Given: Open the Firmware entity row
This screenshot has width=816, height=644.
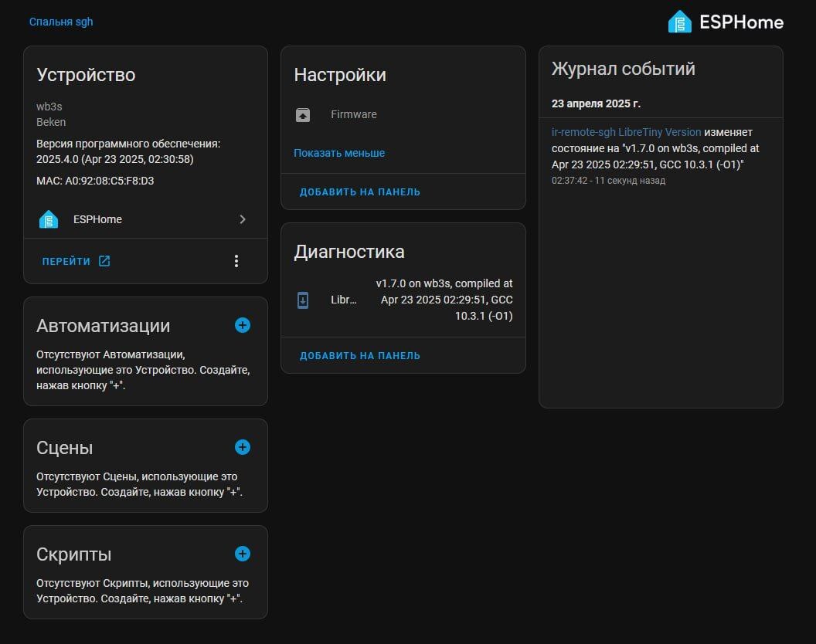Looking at the screenshot, I should (403, 115).
